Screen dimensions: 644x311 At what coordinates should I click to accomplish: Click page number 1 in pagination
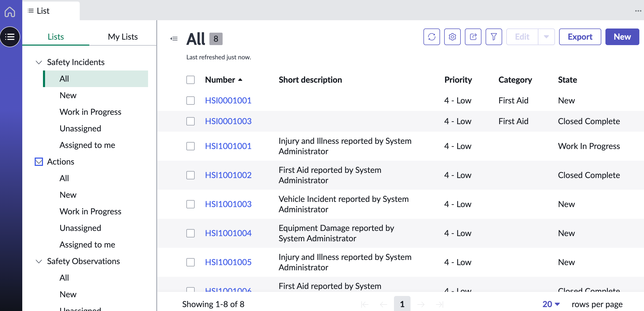point(402,304)
